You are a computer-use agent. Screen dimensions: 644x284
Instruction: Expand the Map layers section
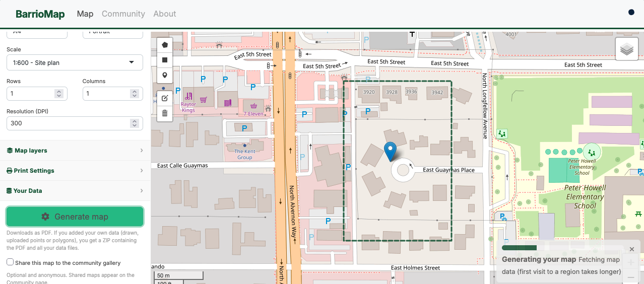pyautogui.click(x=75, y=151)
